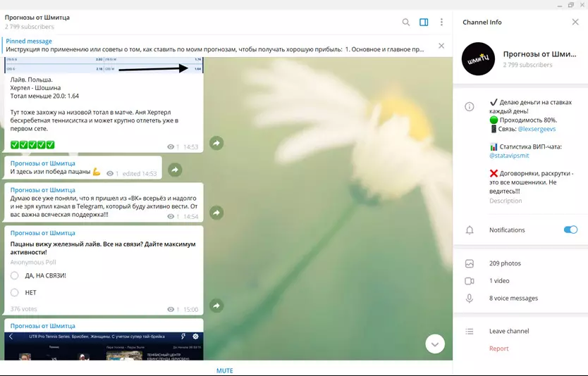This screenshot has width=588, height=376.
Task: Click the 'Anonymous Poll' label
Action: click(33, 262)
